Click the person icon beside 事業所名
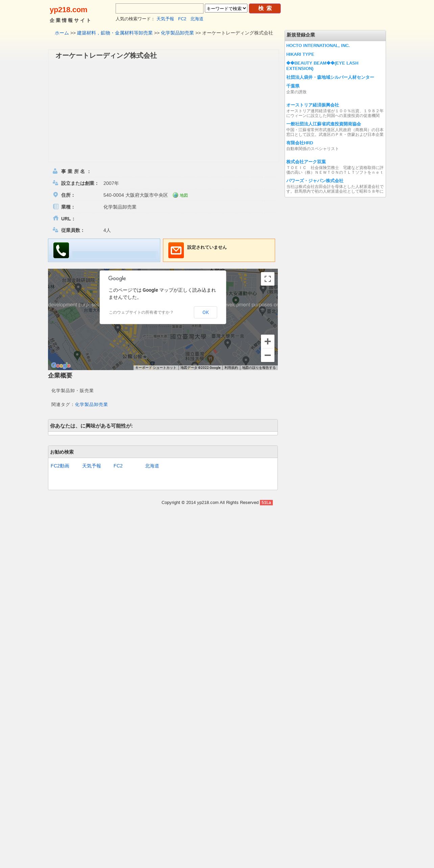This screenshot has height=868, width=434. 55,171
